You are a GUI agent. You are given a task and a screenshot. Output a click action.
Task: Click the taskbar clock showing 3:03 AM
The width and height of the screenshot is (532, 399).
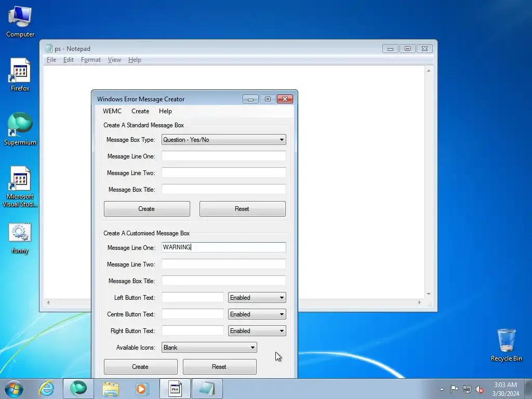(506, 389)
